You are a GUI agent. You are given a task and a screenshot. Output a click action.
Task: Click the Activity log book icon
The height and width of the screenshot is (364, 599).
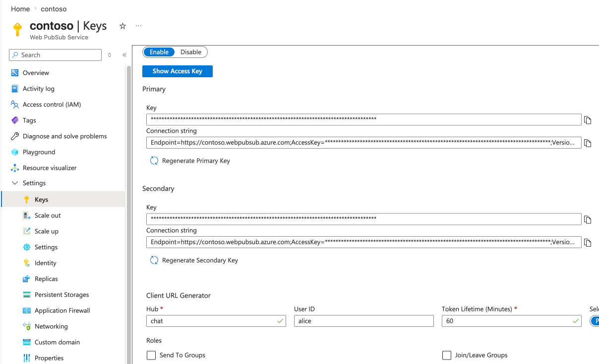[15, 89]
